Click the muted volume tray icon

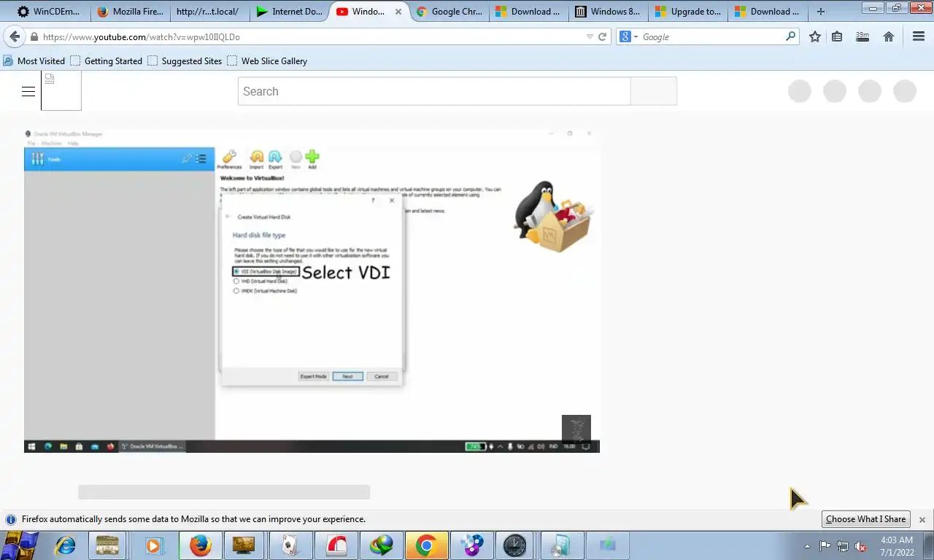[860, 545]
